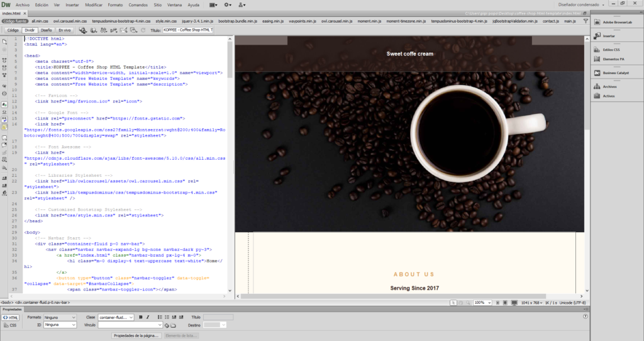Screen dimensions: 644x341
Task: Open the Adobe BrowserLab panel
Action: click(616, 22)
